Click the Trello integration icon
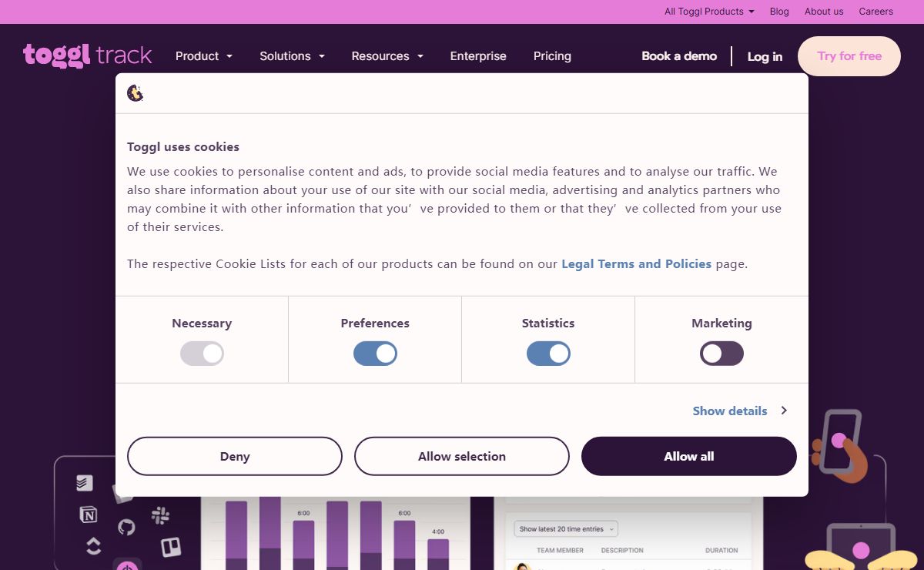 [170, 547]
